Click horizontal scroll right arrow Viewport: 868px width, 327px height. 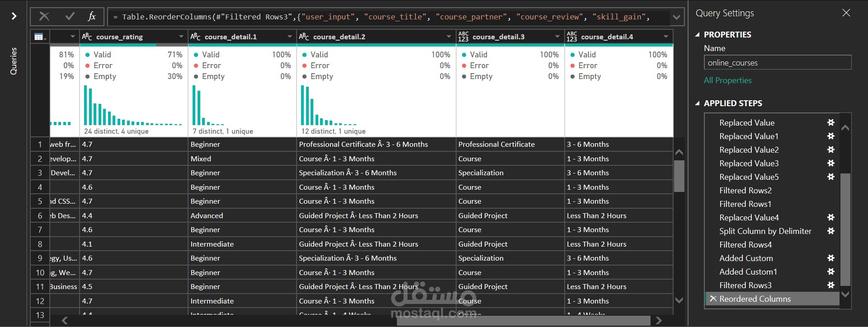[x=659, y=320]
